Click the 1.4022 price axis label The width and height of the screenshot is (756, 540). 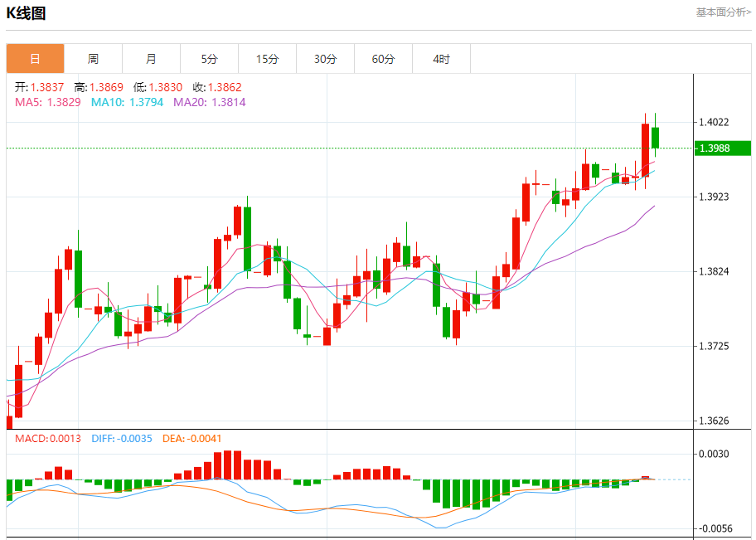tap(714, 122)
